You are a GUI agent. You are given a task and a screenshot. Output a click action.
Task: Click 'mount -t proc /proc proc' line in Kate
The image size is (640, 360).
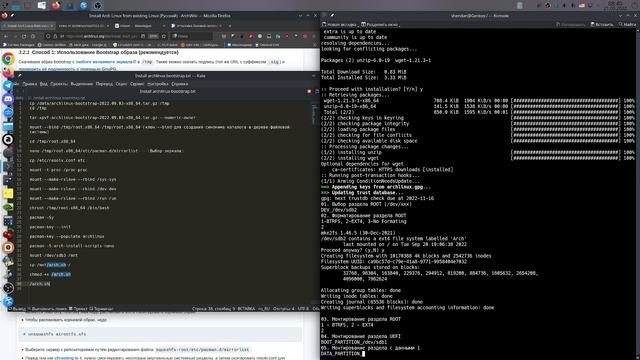(x=58, y=170)
